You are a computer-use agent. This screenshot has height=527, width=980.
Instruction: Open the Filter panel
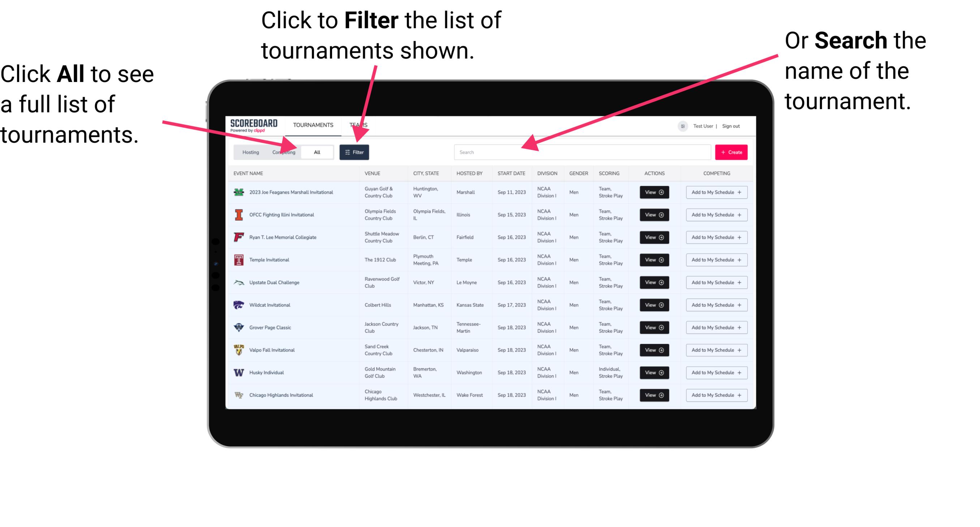click(355, 152)
